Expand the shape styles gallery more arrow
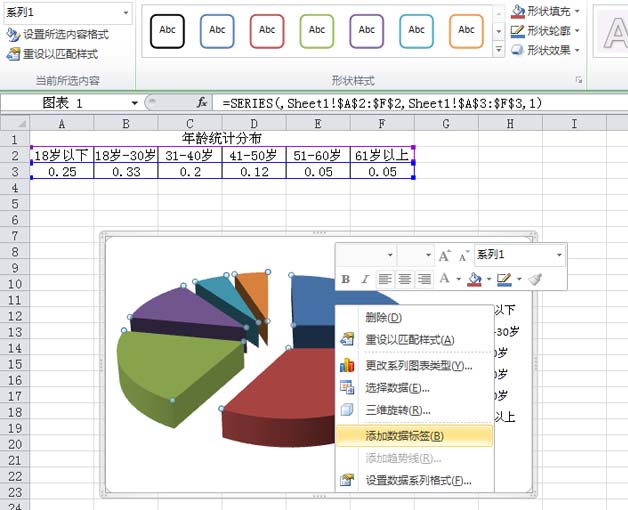 click(499, 50)
